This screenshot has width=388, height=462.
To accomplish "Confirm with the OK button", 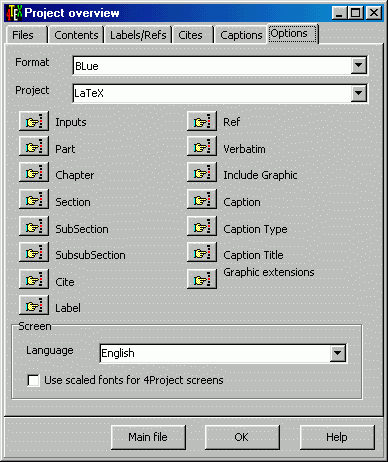I will (242, 437).
